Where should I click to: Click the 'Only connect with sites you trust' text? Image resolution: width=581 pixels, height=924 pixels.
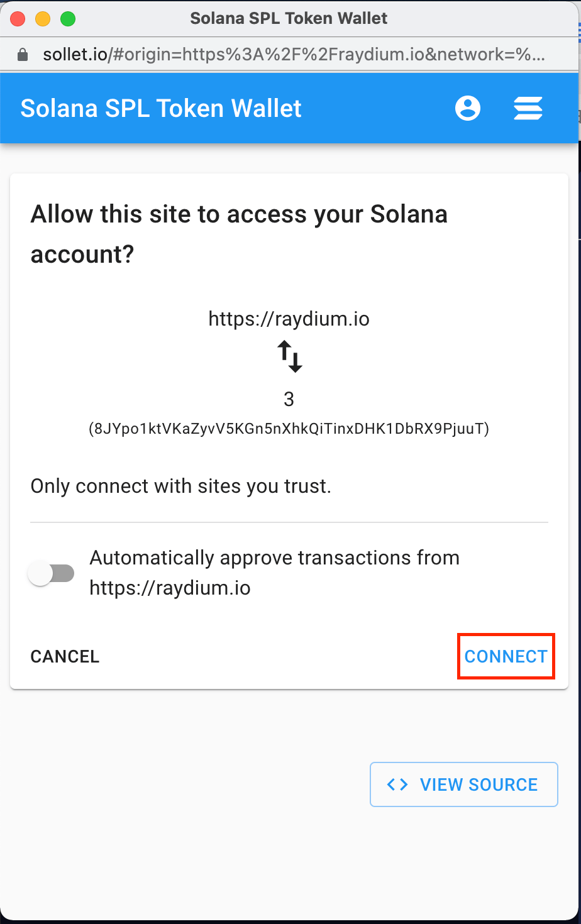click(180, 486)
